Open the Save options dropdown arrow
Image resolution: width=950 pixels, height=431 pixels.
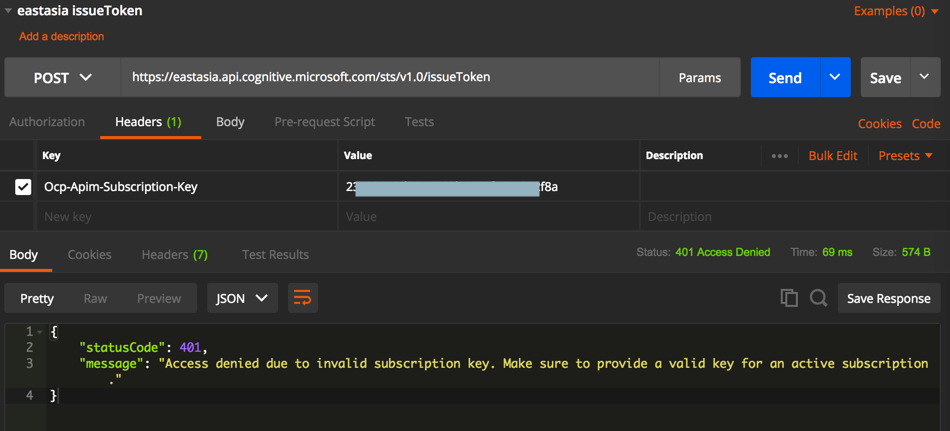coord(924,78)
